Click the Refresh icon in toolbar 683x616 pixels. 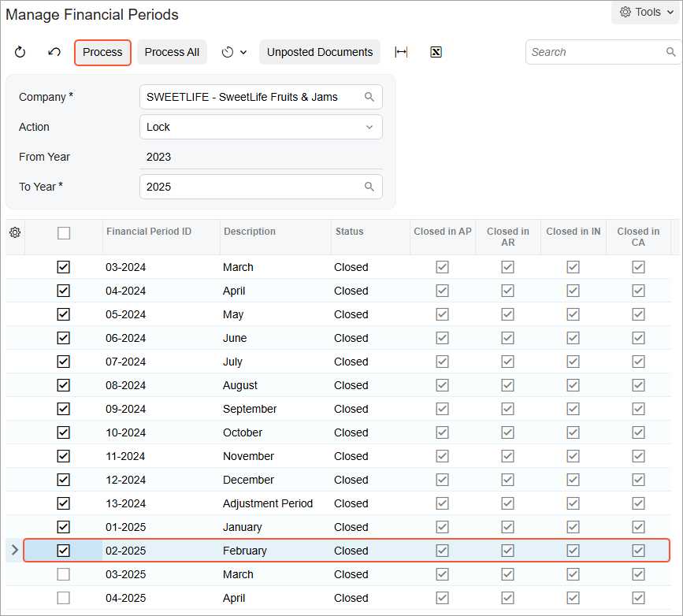(20, 52)
